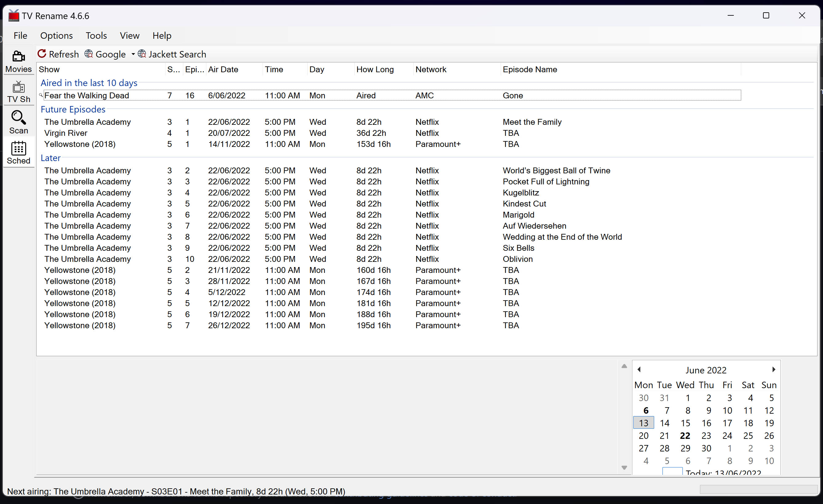Select June 22 in the calendar
823x504 pixels.
[685, 435]
